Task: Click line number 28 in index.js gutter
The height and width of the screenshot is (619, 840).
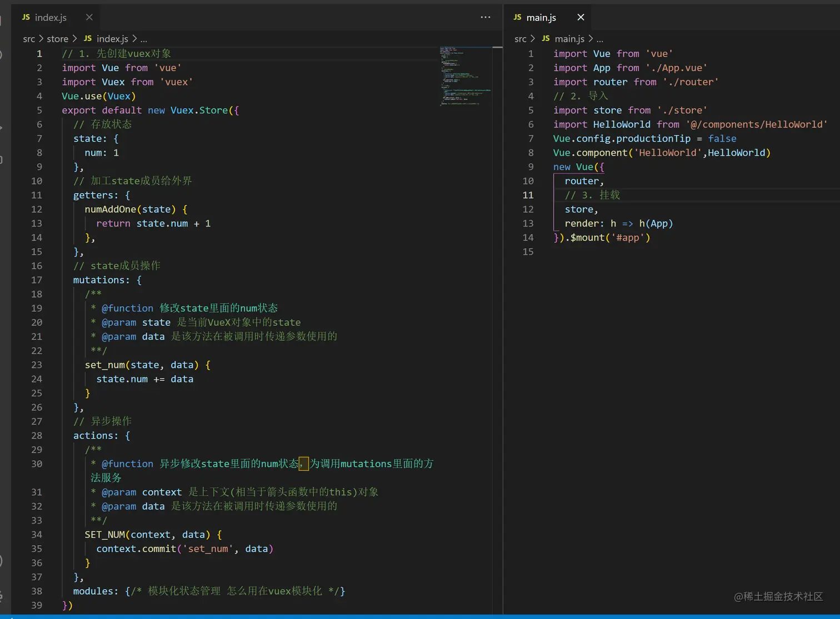Action: 37,436
